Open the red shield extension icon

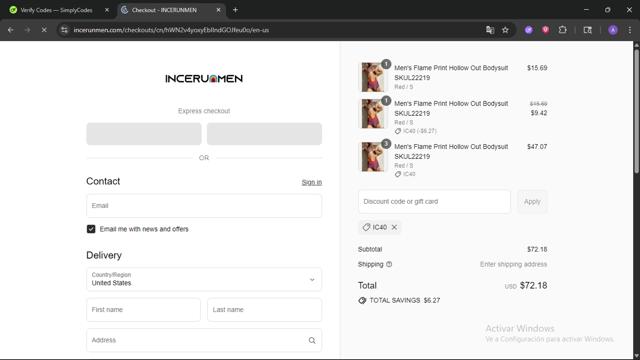coord(545,30)
